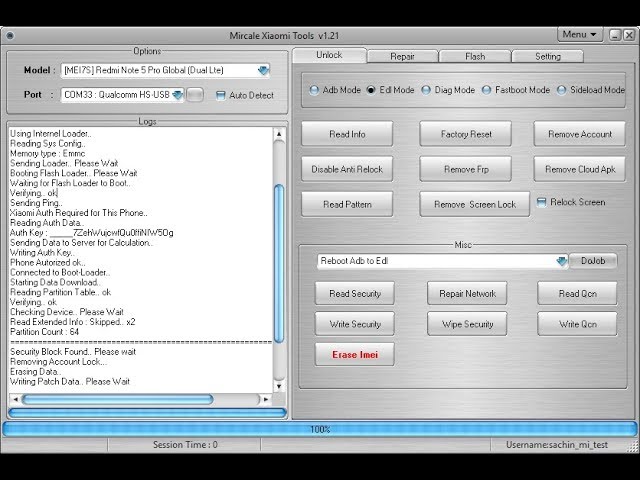
Task: Click Disable Anti Relock button
Action: point(347,169)
